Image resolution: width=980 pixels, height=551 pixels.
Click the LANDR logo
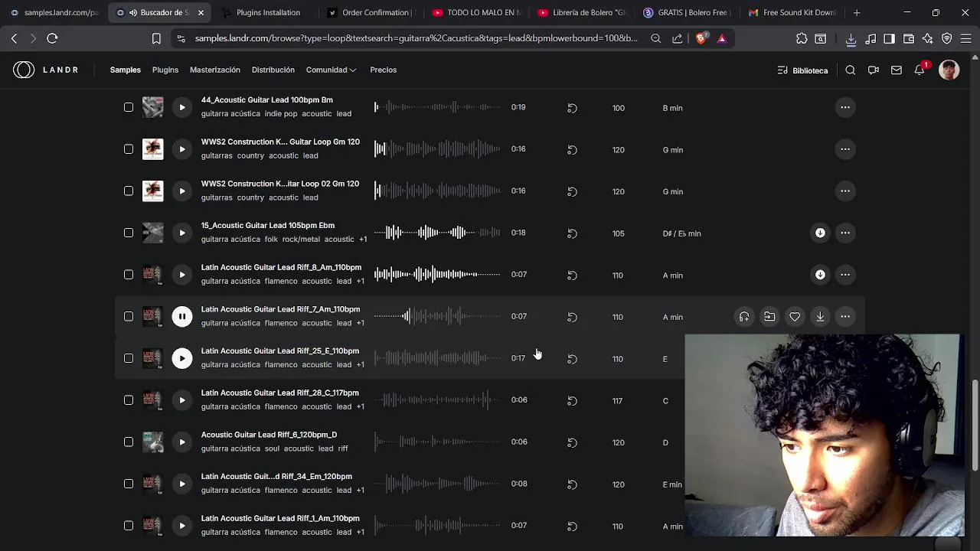coord(46,70)
